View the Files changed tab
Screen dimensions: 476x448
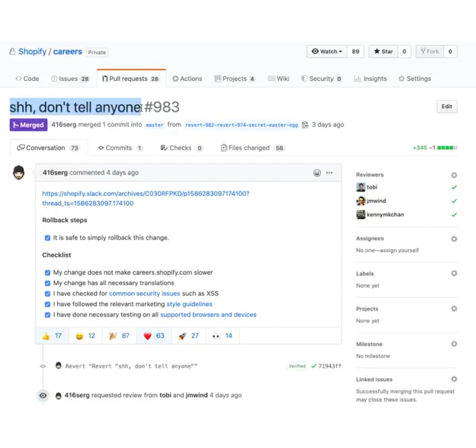253,148
